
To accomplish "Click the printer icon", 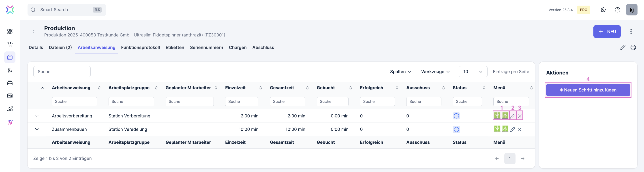I will 633,47.
